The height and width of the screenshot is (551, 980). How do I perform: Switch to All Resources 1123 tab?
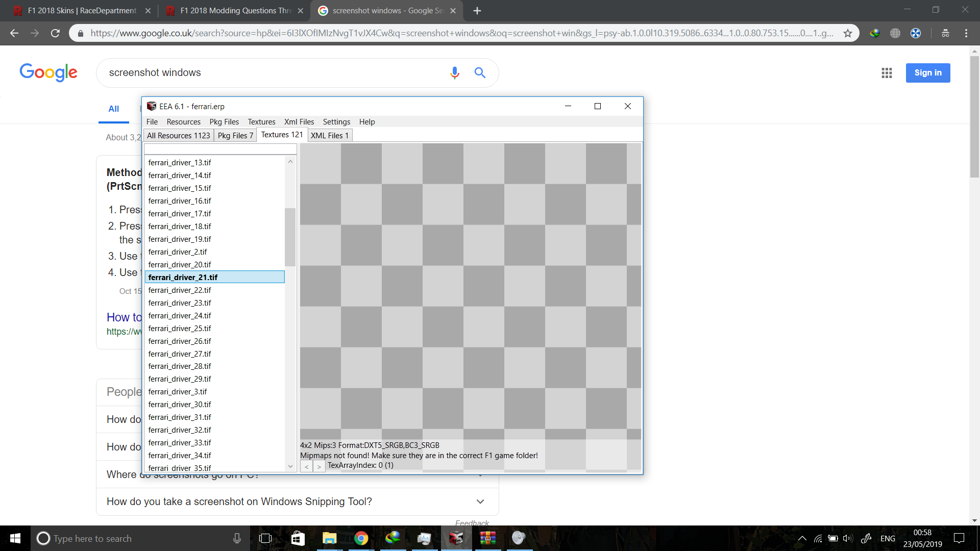pos(179,136)
